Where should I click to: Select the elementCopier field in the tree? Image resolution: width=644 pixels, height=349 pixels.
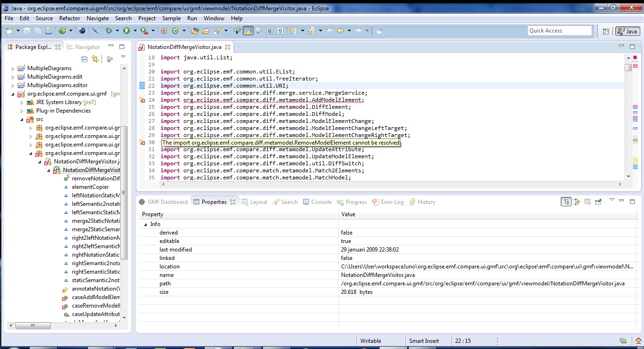90,187
